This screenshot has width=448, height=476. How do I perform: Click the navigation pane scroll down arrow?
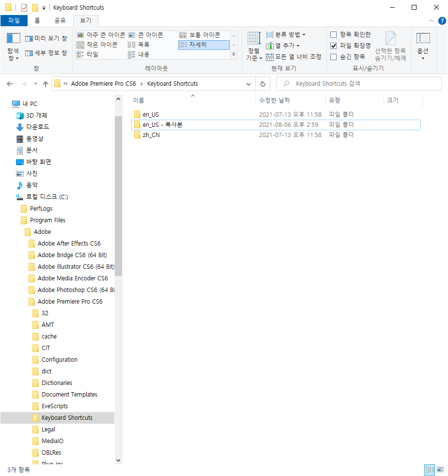(119, 460)
